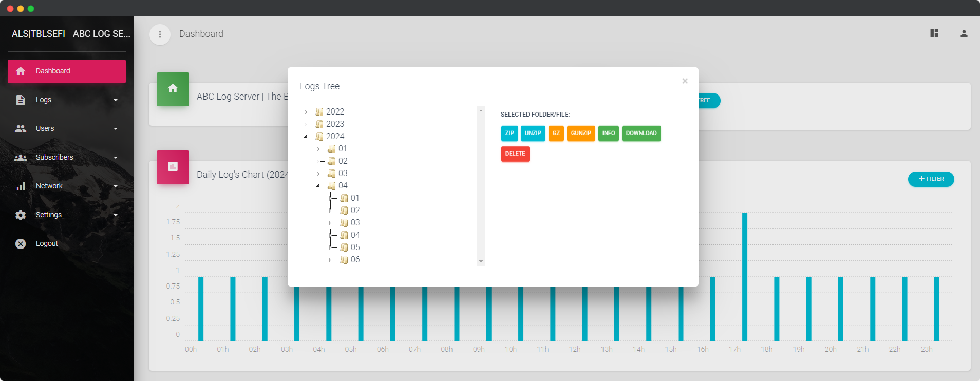
Task: Click the GZ button
Action: (556, 134)
